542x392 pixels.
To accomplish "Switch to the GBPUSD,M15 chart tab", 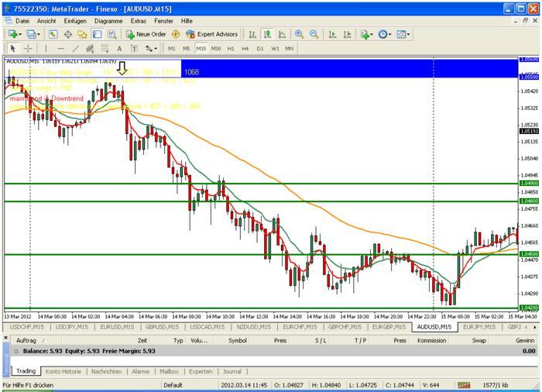I will 162,327.
